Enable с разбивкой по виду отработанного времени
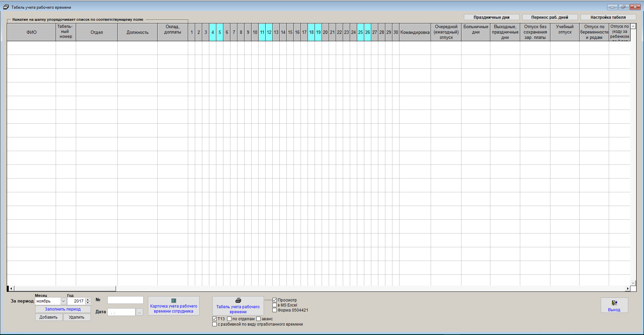Screen dimensions: 644x335 click(x=215, y=324)
